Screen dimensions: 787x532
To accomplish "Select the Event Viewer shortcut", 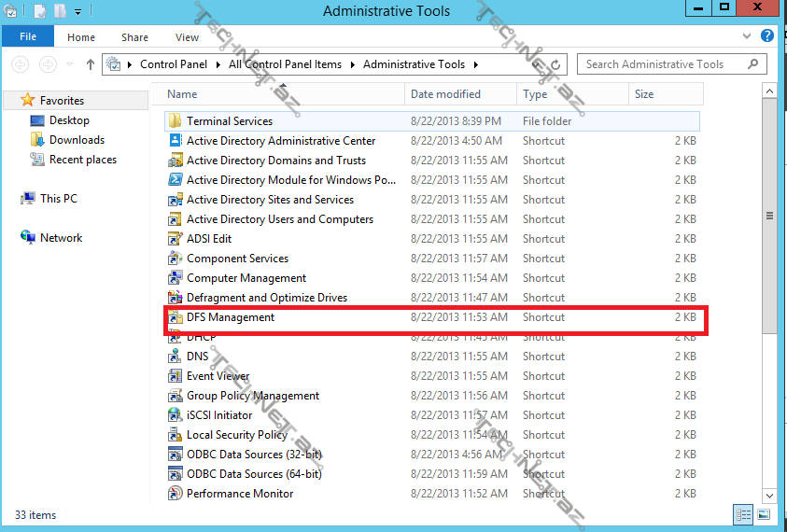I will pyautogui.click(x=218, y=376).
